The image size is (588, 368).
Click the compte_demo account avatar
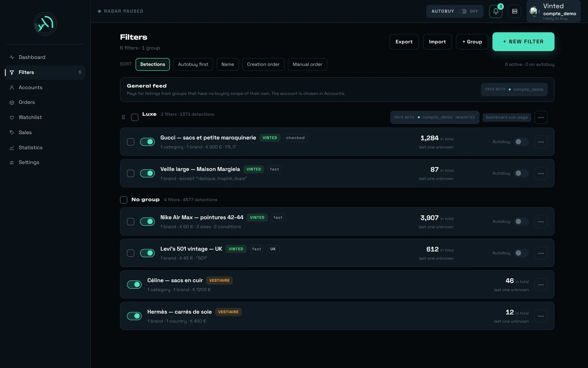tap(534, 11)
